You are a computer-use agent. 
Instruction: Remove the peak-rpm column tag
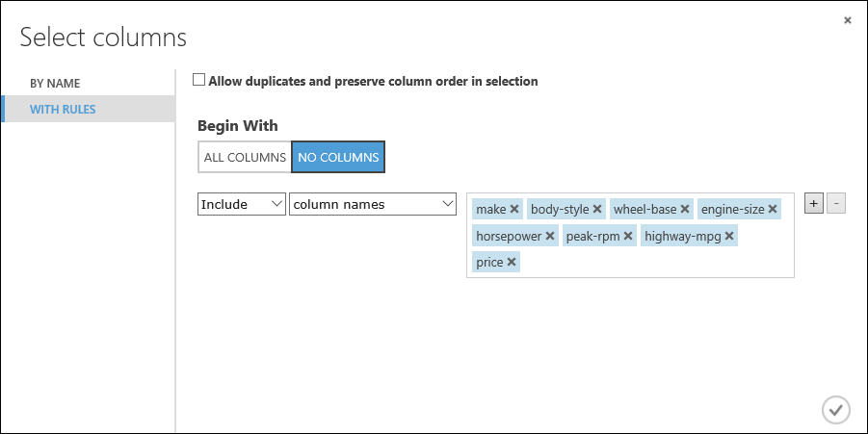point(628,236)
